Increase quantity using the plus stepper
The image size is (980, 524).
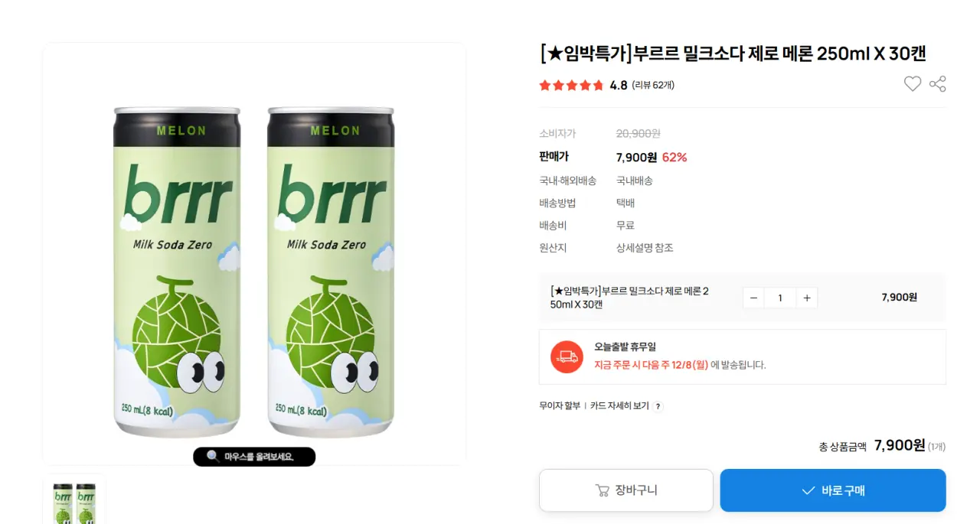tap(806, 298)
